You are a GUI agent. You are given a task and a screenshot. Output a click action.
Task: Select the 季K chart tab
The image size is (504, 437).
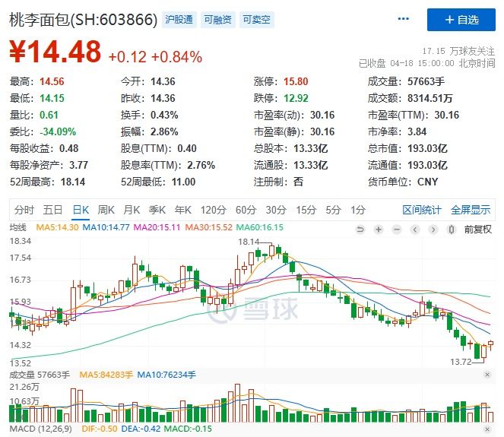pos(157,211)
